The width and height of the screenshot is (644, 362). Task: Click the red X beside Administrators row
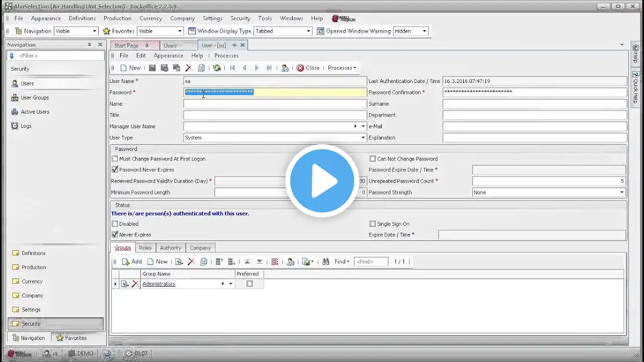click(135, 284)
